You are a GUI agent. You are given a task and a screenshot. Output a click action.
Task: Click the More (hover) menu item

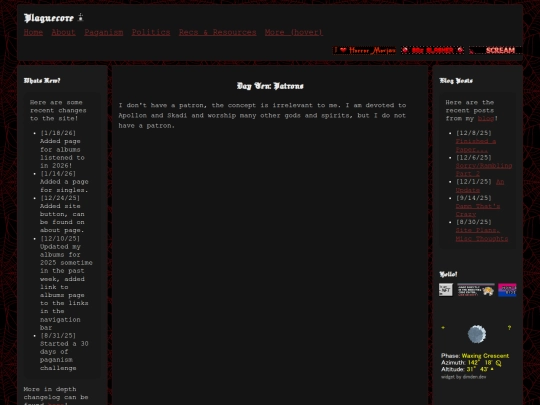click(x=294, y=32)
